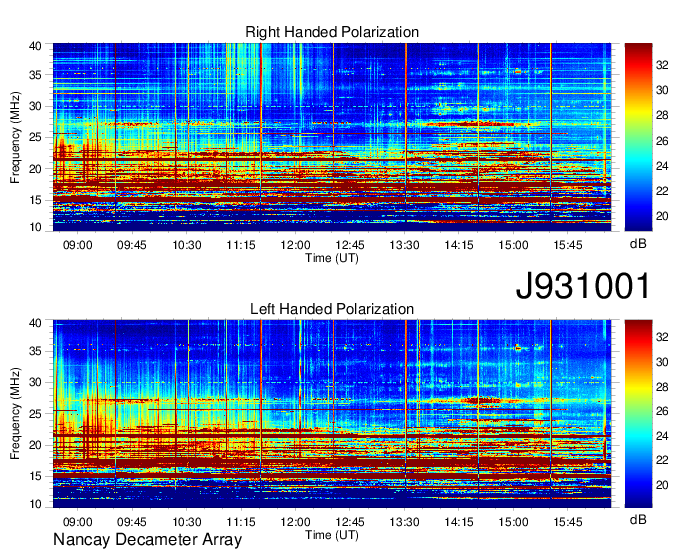The height and width of the screenshot is (552, 680).
Task: Click the 25 MHz tick of Right Handed plot
Action: coord(35,137)
